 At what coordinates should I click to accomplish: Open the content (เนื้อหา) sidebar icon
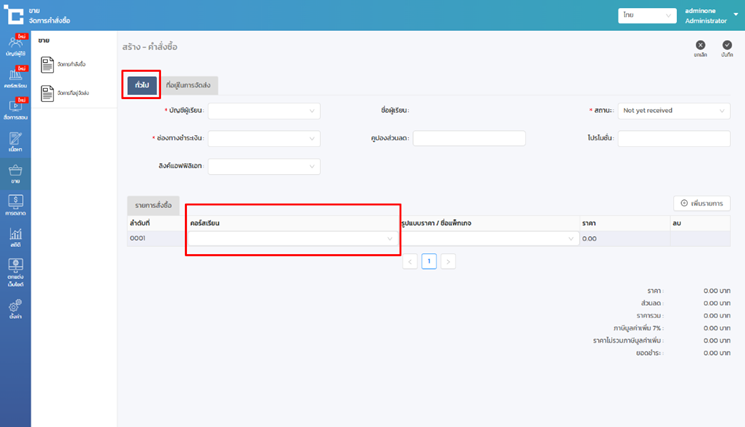(x=15, y=141)
